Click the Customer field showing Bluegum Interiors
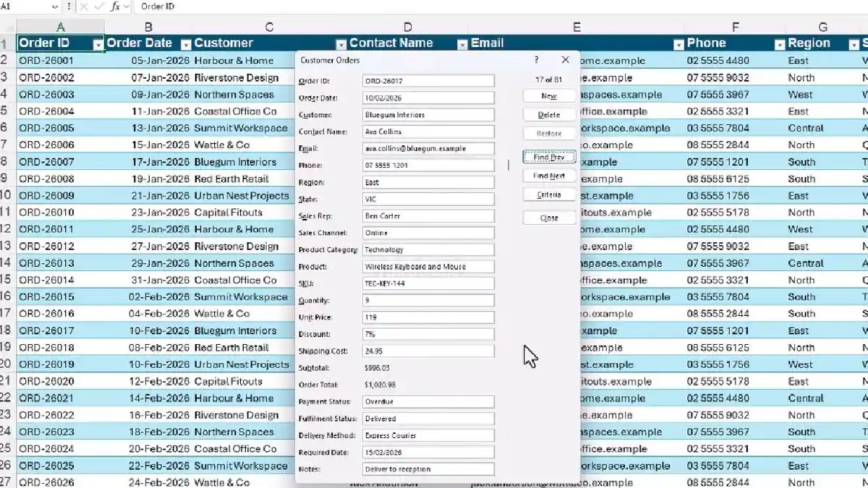This screenshot has width=868, height=488. (x=428, y=115)
